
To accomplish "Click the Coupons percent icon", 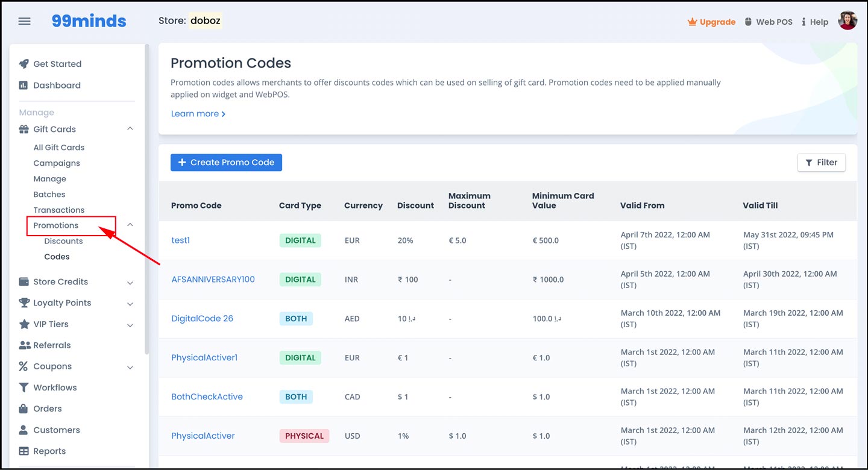I will [24, 366].
